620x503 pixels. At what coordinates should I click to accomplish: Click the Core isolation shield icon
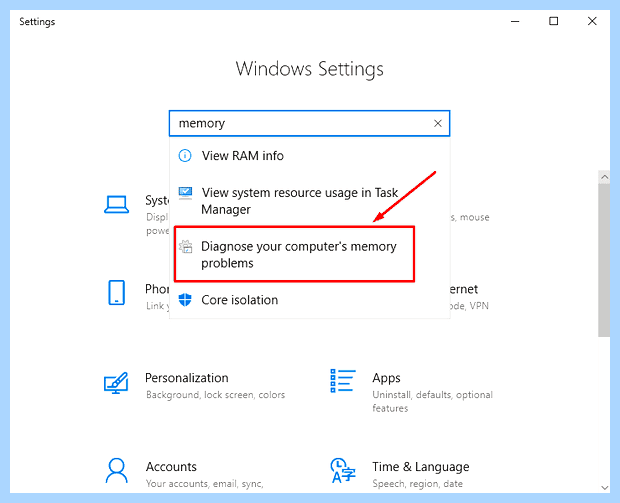tap(185, 300)
